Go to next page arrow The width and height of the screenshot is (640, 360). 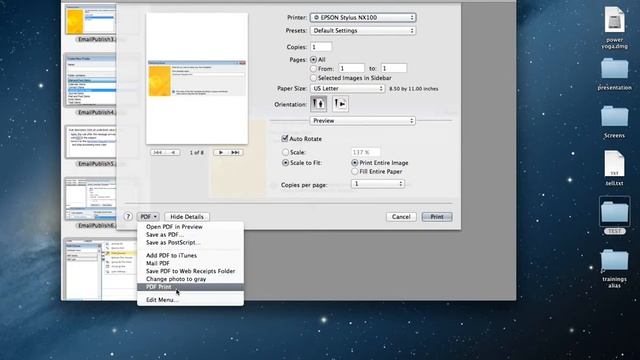[x=221, y=152]
